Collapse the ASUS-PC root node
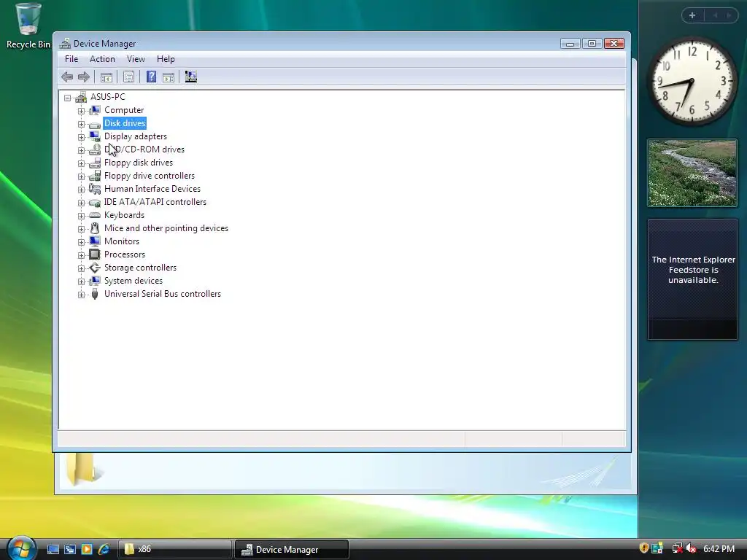 point(68,98)
